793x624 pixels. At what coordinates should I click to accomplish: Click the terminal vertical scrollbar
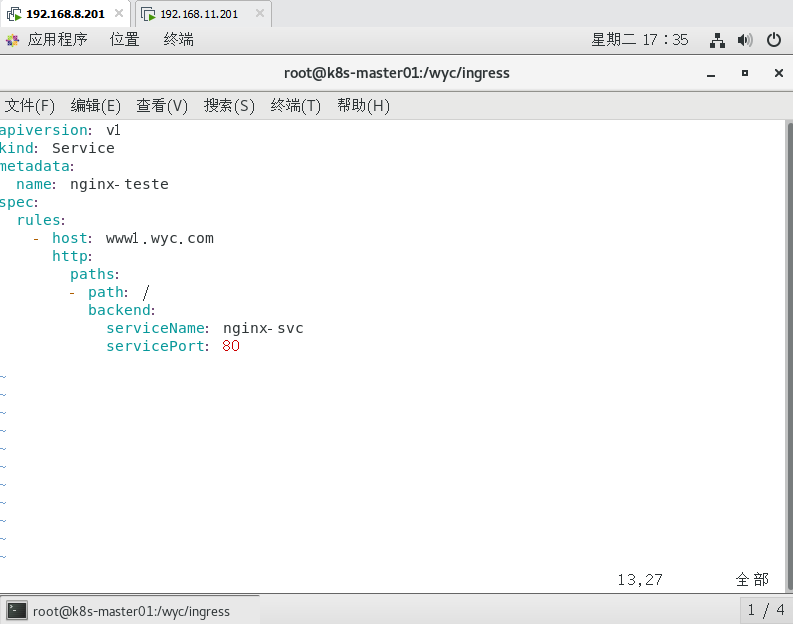point(789,355)
